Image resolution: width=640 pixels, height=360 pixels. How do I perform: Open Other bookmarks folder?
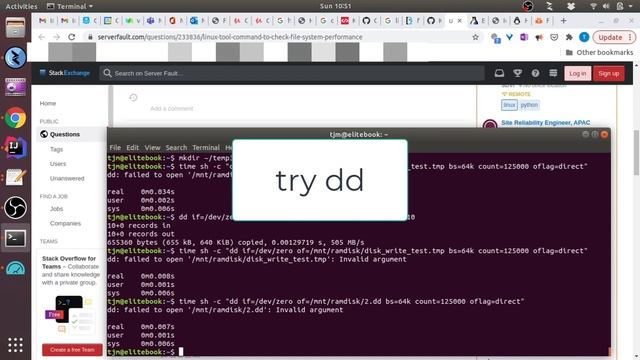(599, 52)
